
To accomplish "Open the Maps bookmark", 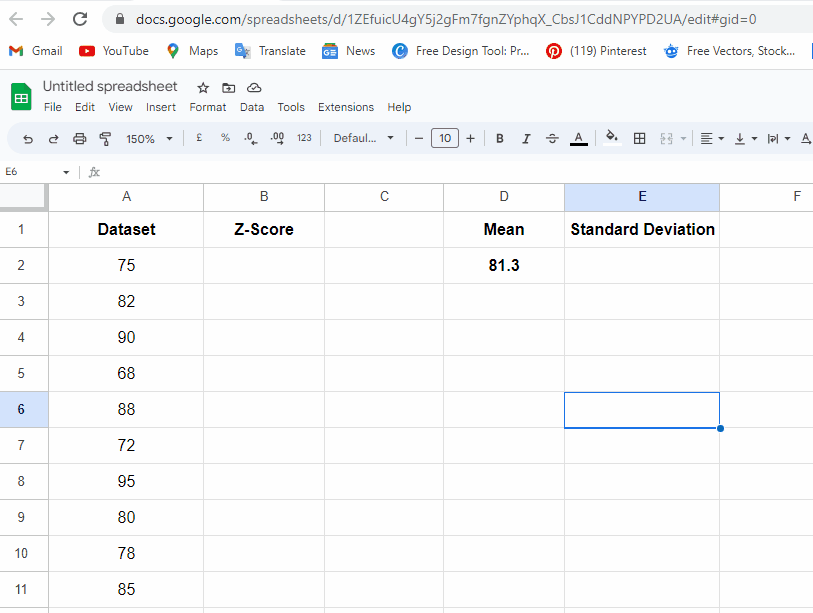I will pos(192,51).
